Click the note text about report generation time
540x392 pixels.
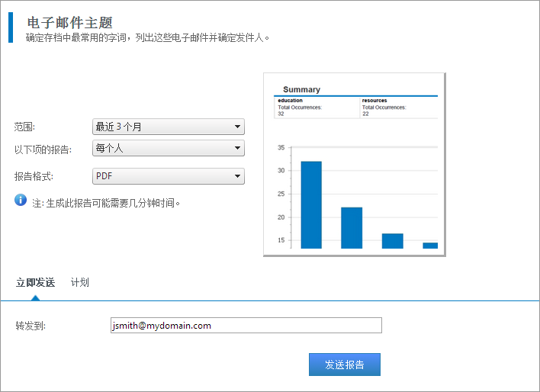(x=106, y=203)
